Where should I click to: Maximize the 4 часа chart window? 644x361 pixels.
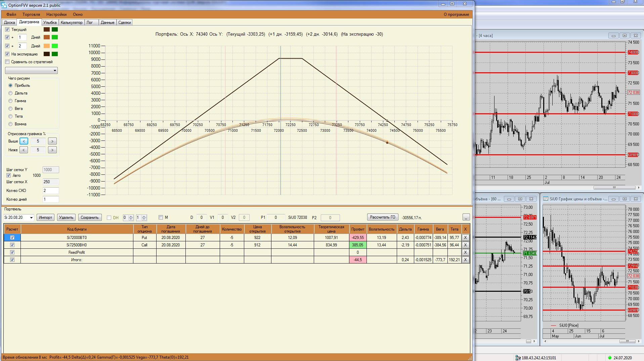click(x=625, y=35)
